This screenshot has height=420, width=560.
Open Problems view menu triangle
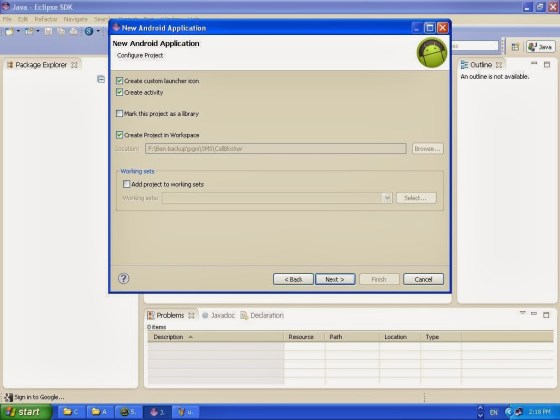[522, 313]
